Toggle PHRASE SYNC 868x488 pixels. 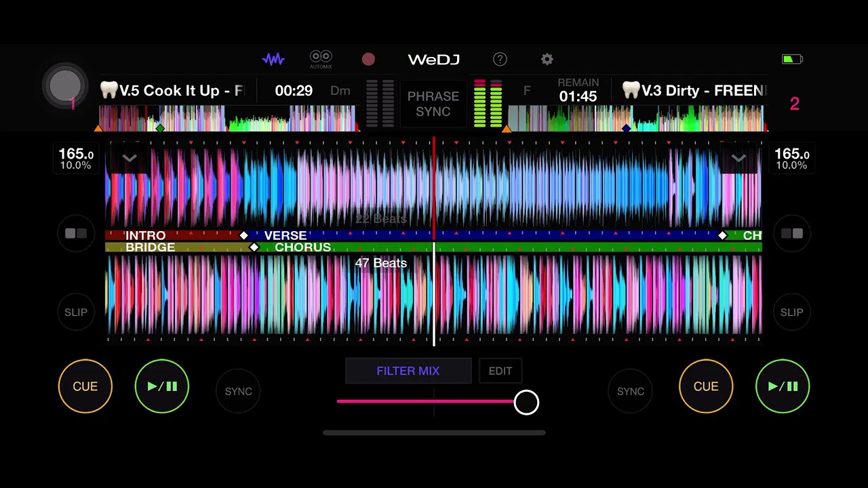pos(433,104)
